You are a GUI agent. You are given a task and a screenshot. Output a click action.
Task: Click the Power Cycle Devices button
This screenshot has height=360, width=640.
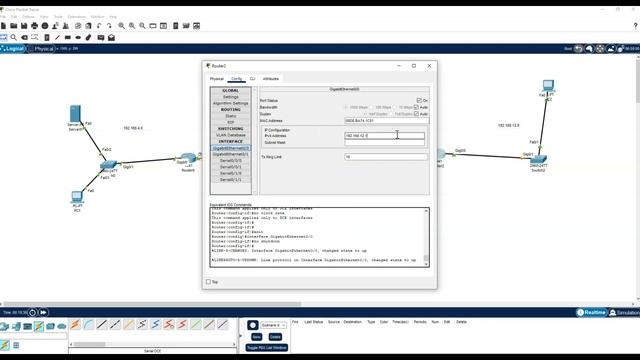(x=33, y=313)
